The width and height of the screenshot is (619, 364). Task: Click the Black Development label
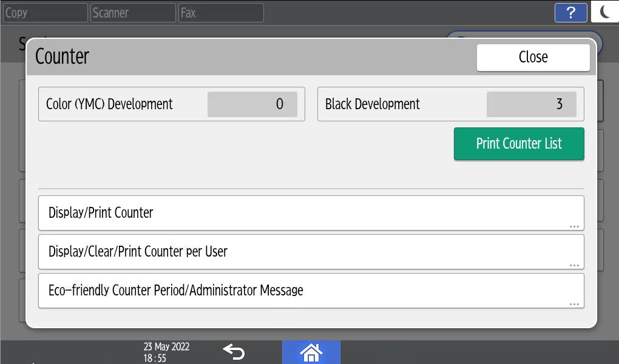372,104
